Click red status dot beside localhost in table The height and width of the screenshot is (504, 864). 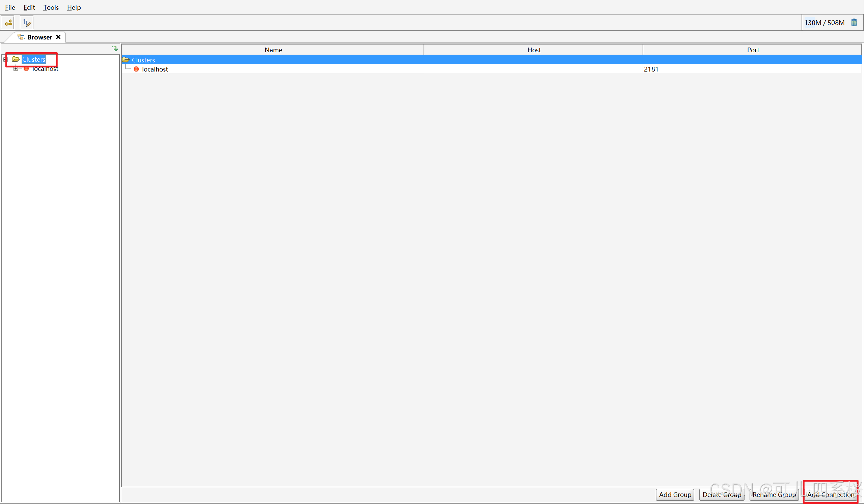[x=136, y=69]
